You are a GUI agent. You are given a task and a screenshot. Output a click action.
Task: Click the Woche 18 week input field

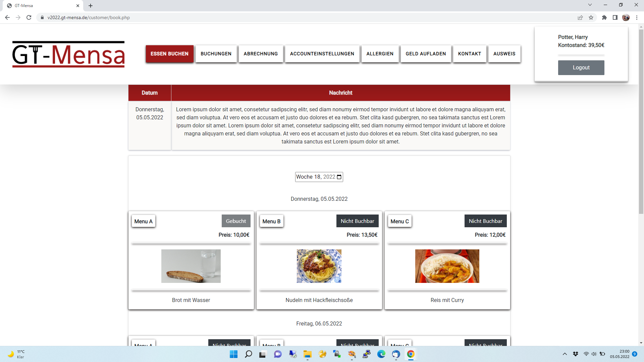[315, 177]
